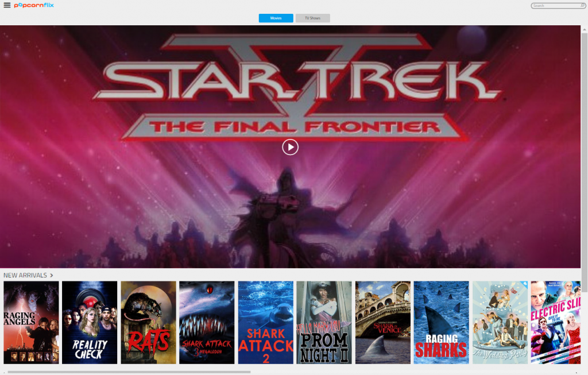Open the Raging Sharks poster

[442, 323]
